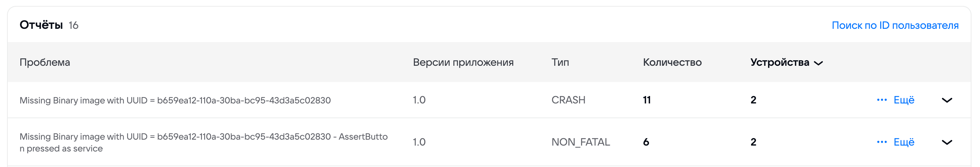Click the 'Тип' column header
Image resolution: width=980 pixels, height=167 pixels.
coord(560,62)
